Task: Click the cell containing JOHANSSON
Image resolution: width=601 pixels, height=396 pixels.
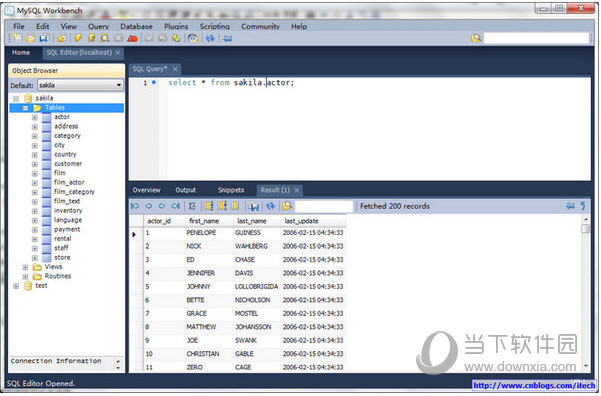Action: 256,327
